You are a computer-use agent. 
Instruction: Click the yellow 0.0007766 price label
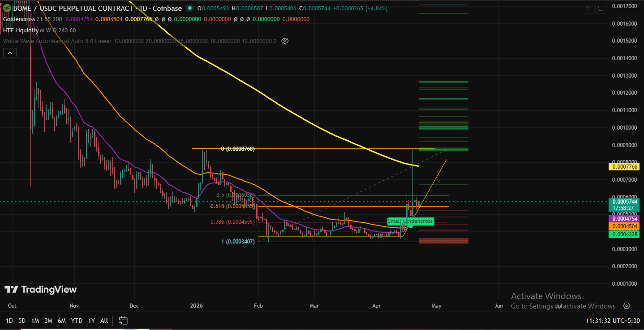(x=624, y=166)
